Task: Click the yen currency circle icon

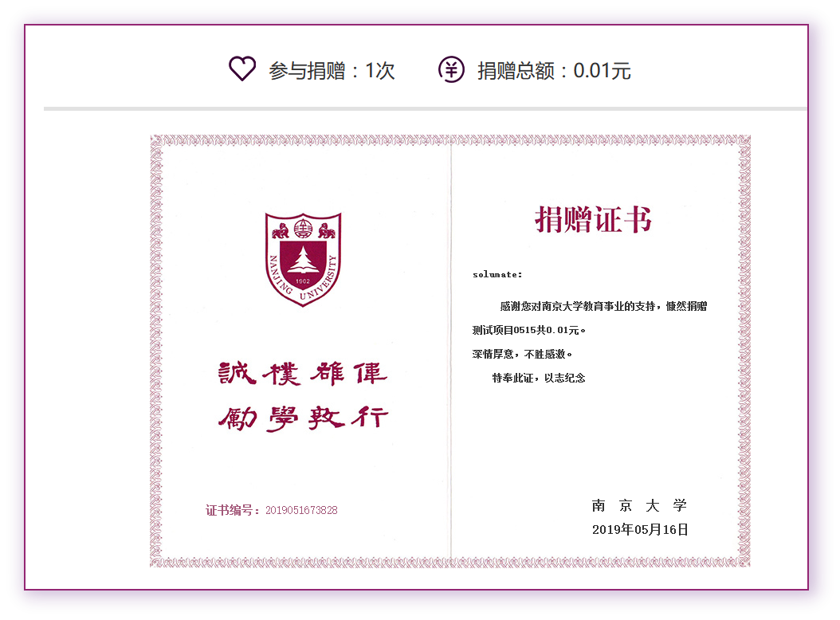Action: [451, 69]
